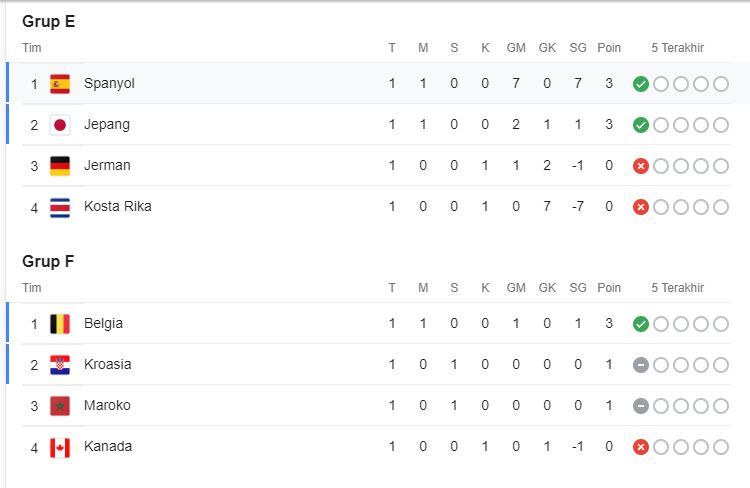The image size is (750, 488).
Task: Click the Costa Rica flag icon
Action: pos(60,207)
